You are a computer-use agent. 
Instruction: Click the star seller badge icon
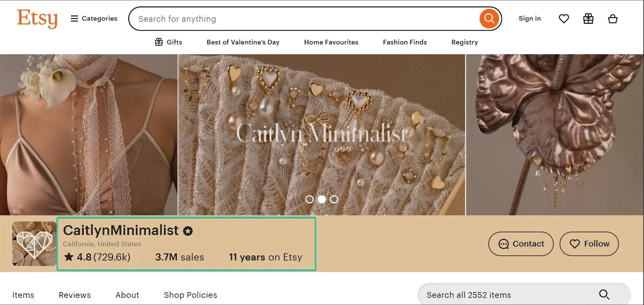(x=188, y=231)
